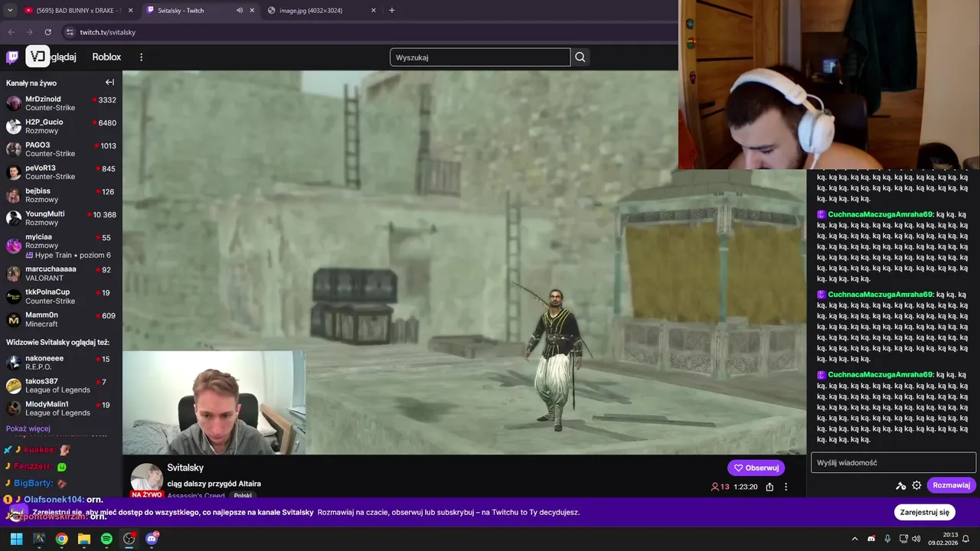
Task: Open Discord from the taskbar
Action: [152, 539]
